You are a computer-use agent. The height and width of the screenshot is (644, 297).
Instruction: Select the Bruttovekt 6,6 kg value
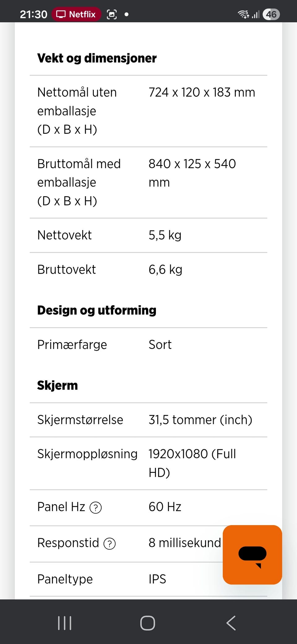click(x=165, y=270)
